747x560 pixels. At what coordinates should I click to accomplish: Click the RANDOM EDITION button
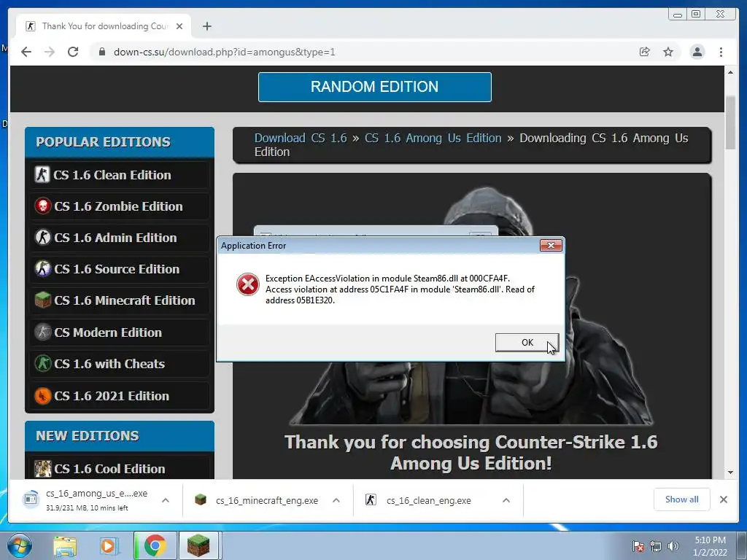pos(374,87)
